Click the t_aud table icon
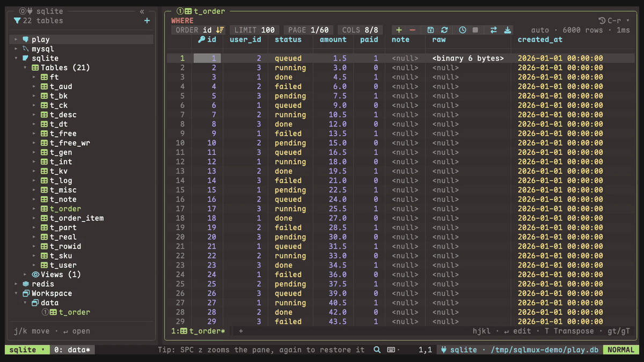This screenshot has width=644, height=362. (44, 86)
